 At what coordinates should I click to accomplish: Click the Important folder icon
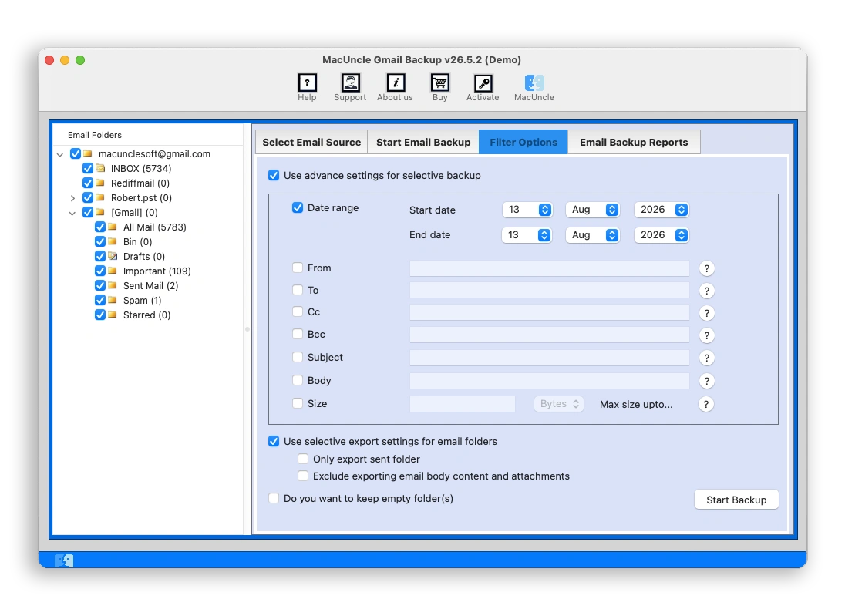[113, 271]
